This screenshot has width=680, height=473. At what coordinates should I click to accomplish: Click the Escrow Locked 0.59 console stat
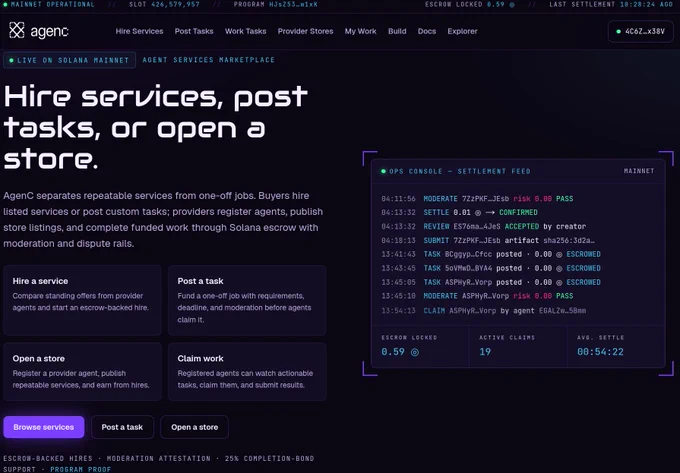[x=420, y=346]
